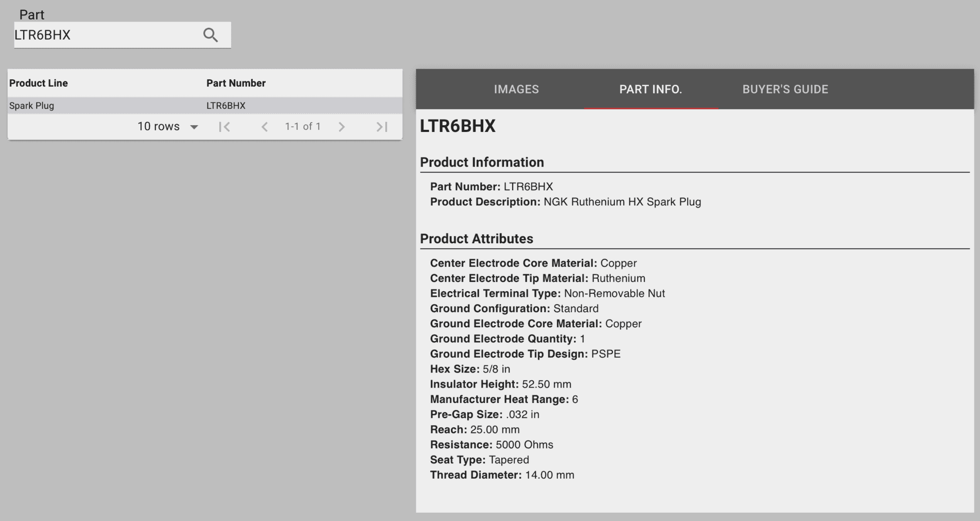Screen dimensions: 980x521
Task: Click LTR6BHX in the Part Number column
Action: point(226,106)
